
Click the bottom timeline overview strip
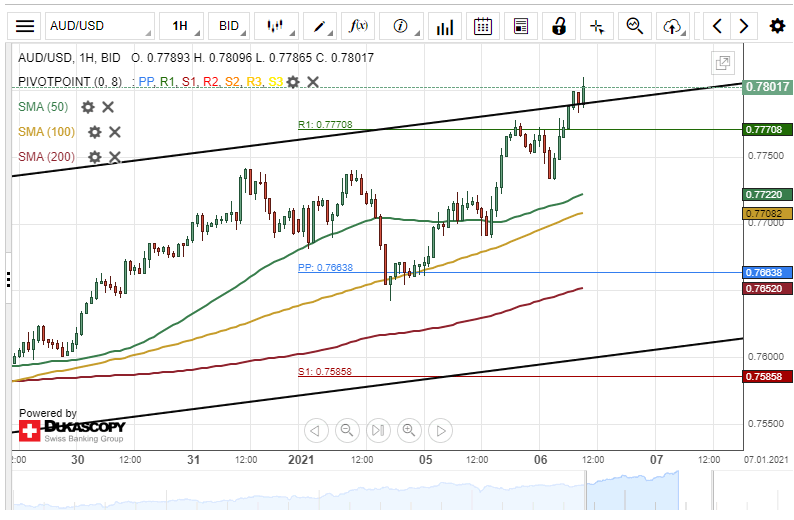400,493
